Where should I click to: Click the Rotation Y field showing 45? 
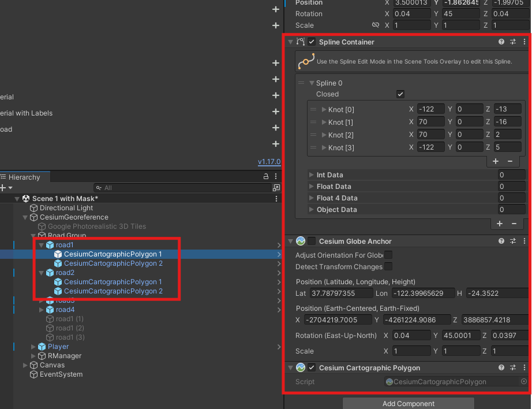[461, 14]
